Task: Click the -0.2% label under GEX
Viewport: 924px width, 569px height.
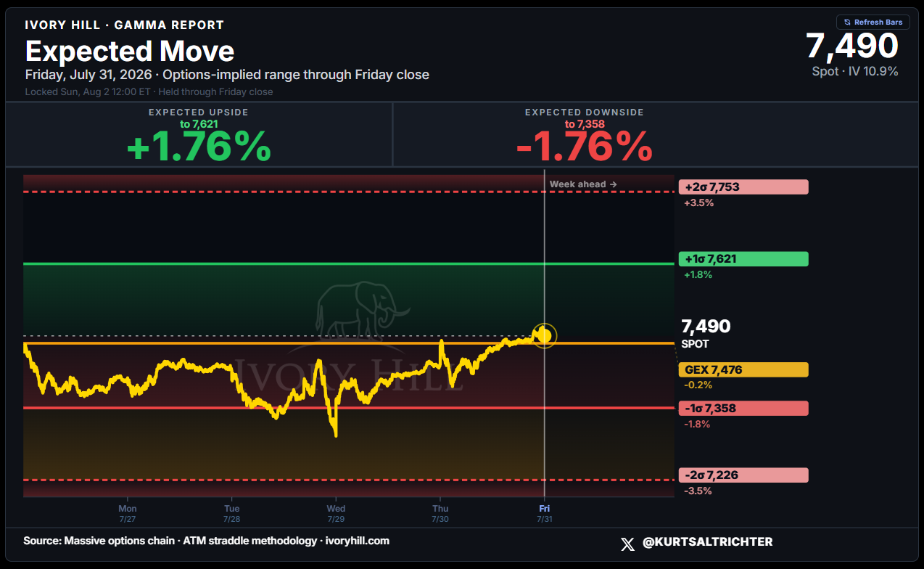Action: (698, 385)
